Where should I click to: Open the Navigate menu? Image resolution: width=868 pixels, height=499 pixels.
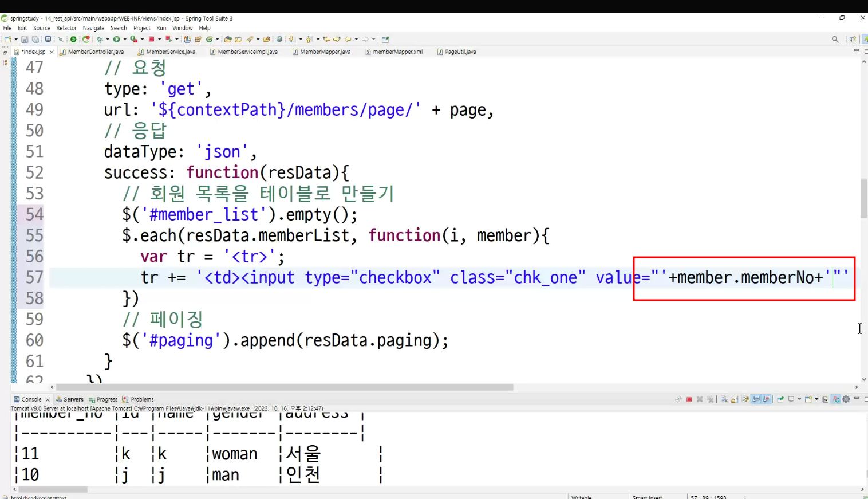click(93, 28)
